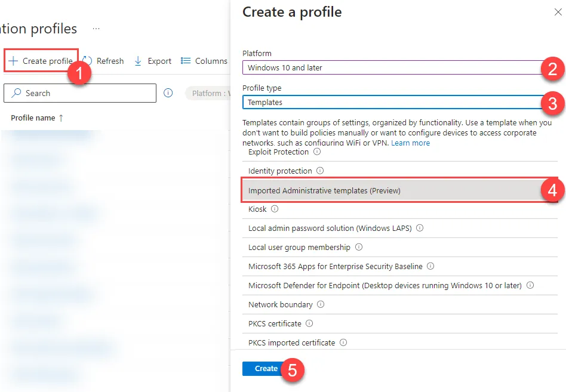Open the ellipsis more options menu

[96, 29]
